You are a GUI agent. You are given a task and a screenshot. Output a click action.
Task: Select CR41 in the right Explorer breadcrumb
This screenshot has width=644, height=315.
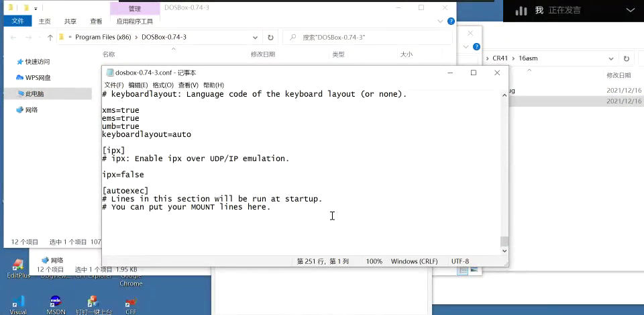pos(500,58)
